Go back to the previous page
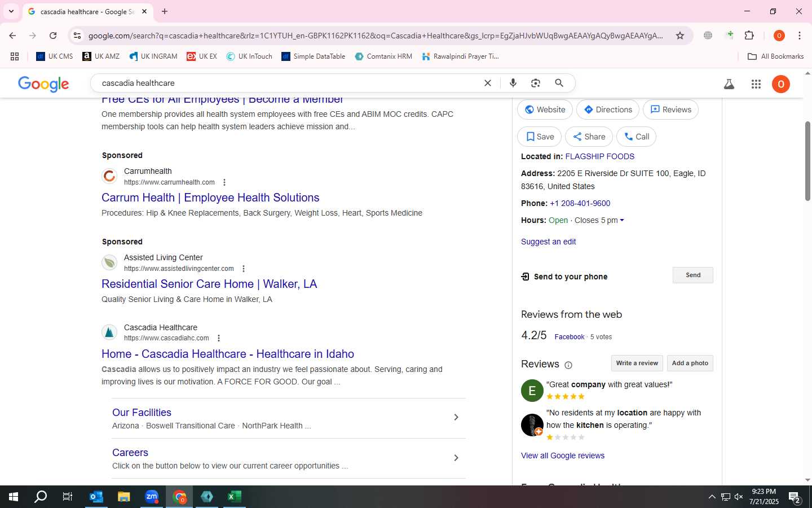This screenshot has width=812, height=508. 12,36
